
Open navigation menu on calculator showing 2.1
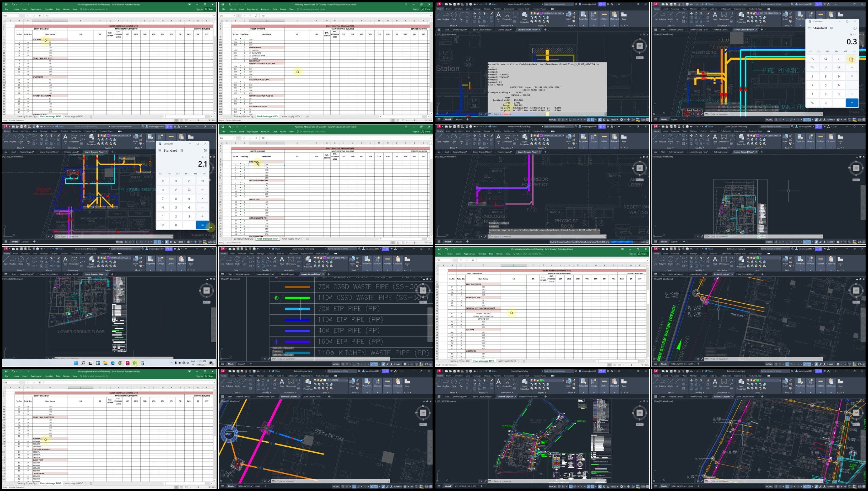point(160,151)
